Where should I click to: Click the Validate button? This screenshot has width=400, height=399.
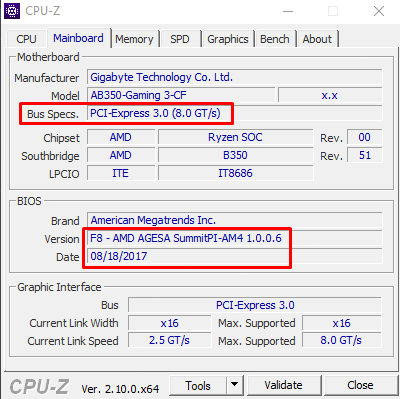[x=283, y=385]
